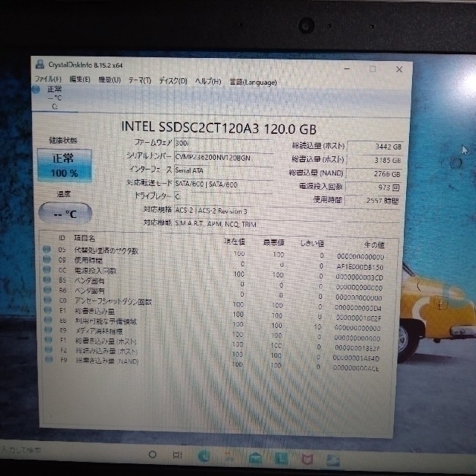476x476 pixels.
Task: Open the ヘルプ(H) menu
Action: pyautogui.click(x=208, y=81)
